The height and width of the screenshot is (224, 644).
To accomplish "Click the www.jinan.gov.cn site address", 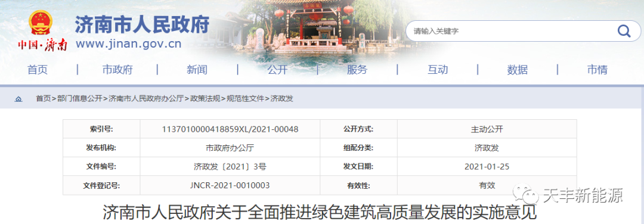I will 128,43.
